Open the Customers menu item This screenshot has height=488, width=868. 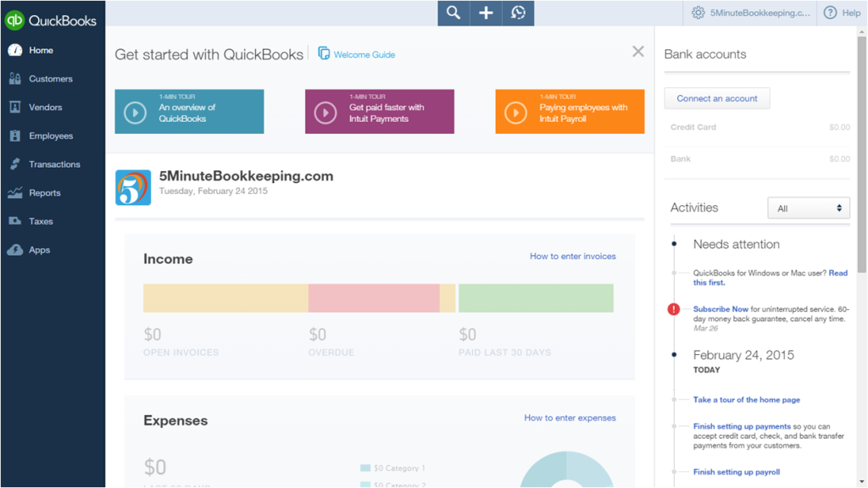pos(53,79)
